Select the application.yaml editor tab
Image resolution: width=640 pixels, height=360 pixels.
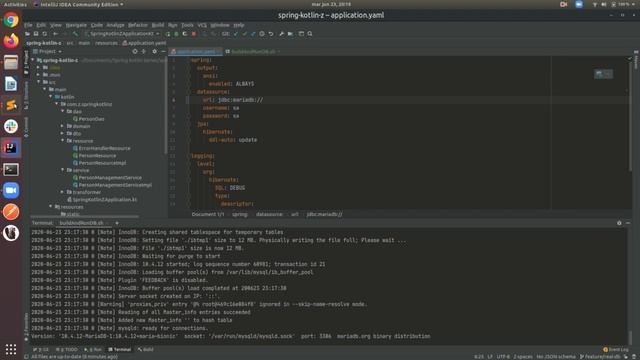click(196, 51)
